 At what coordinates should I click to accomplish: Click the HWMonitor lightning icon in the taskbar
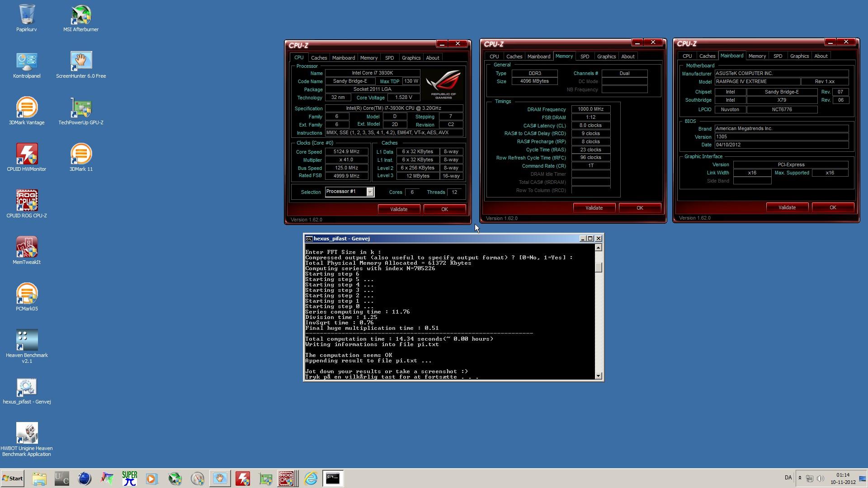243,479
